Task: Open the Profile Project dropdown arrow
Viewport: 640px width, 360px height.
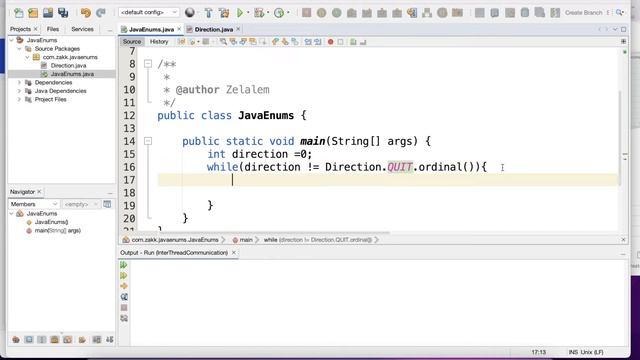Action: (288, 13)
